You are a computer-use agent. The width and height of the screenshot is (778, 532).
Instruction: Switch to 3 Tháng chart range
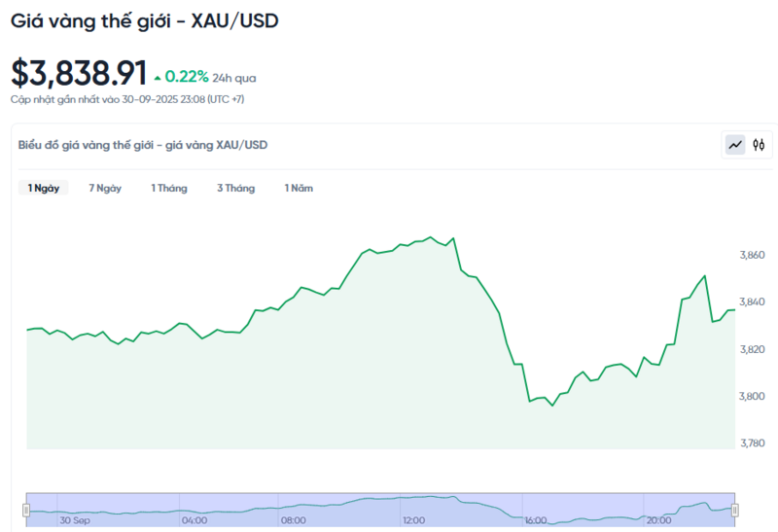pos(235,188)
